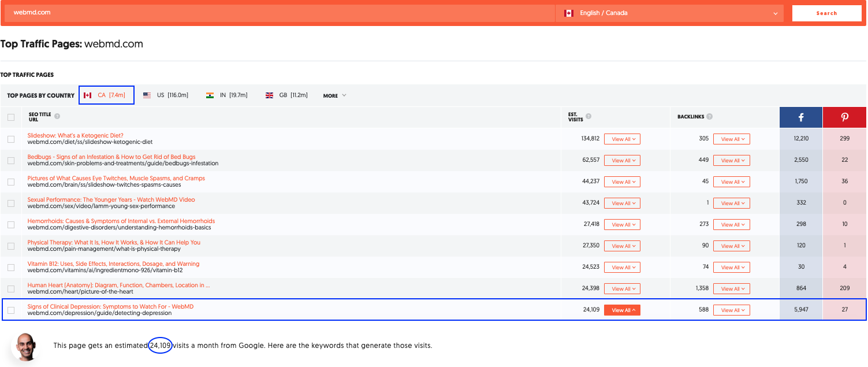Click the Facebook shares column icon
This screenshot has width=868, height=367.
(801, 117)
